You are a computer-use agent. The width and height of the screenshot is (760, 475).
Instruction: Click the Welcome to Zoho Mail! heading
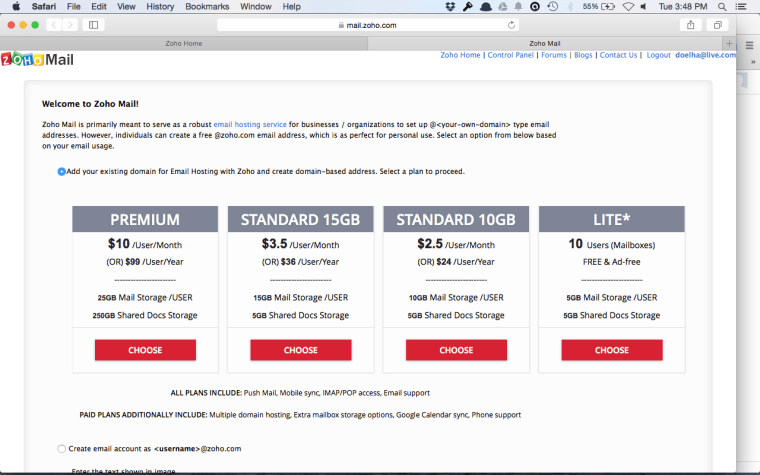tap(90, 104)
